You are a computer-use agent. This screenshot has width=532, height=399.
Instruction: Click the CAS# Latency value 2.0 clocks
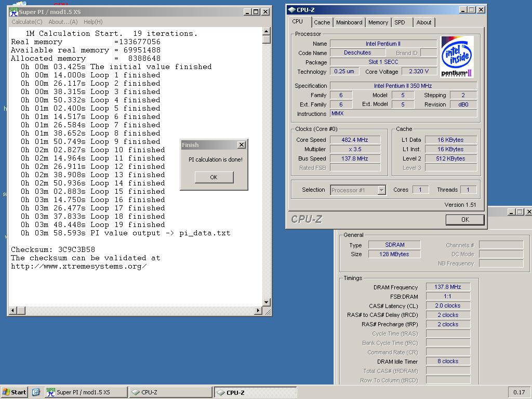(x=448, y=305)
